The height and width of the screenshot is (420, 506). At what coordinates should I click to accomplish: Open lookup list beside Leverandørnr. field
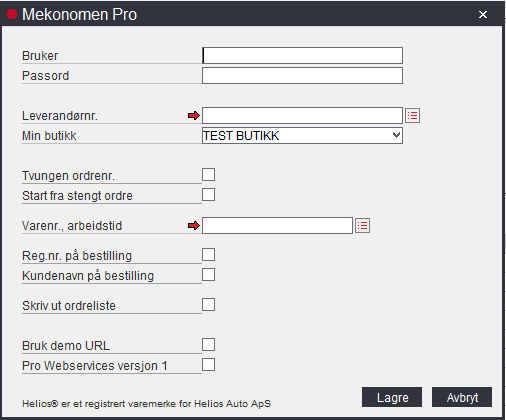click(412, 116)
